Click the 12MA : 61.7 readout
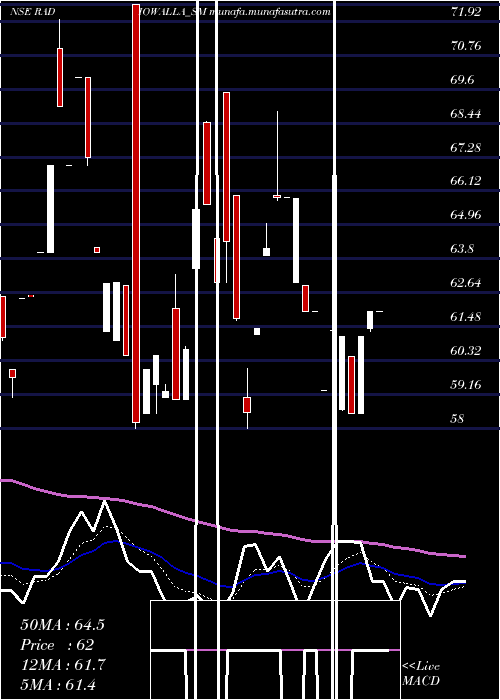The width and height of the screenshot is (500, 700). tap(63, 665)
